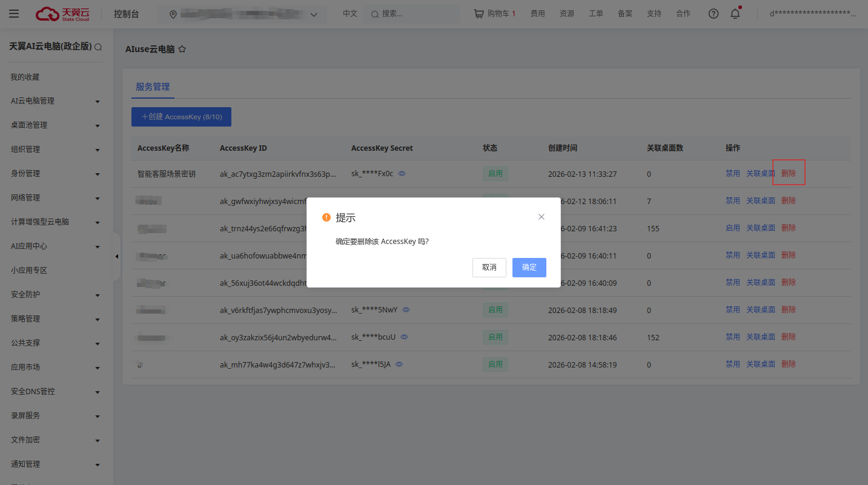This screenshot has width=868, height=485.
Task: Expand 计算增强型云电脑 menu
Action: click(98, 223)
